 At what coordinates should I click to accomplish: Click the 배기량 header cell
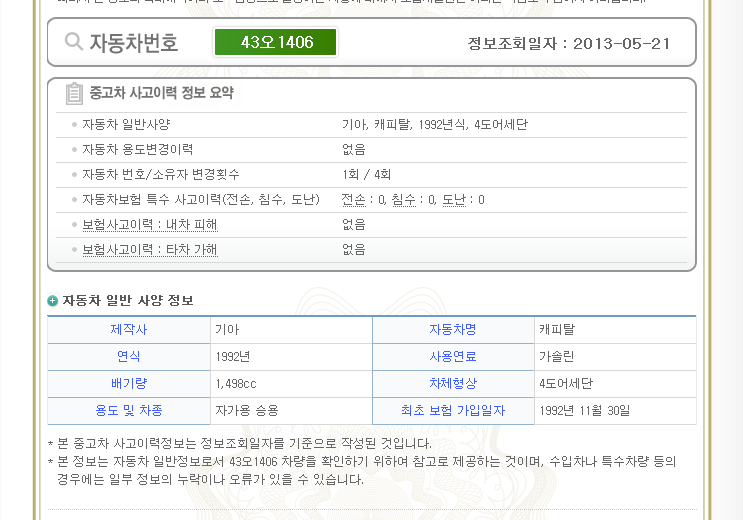point(129,383)
